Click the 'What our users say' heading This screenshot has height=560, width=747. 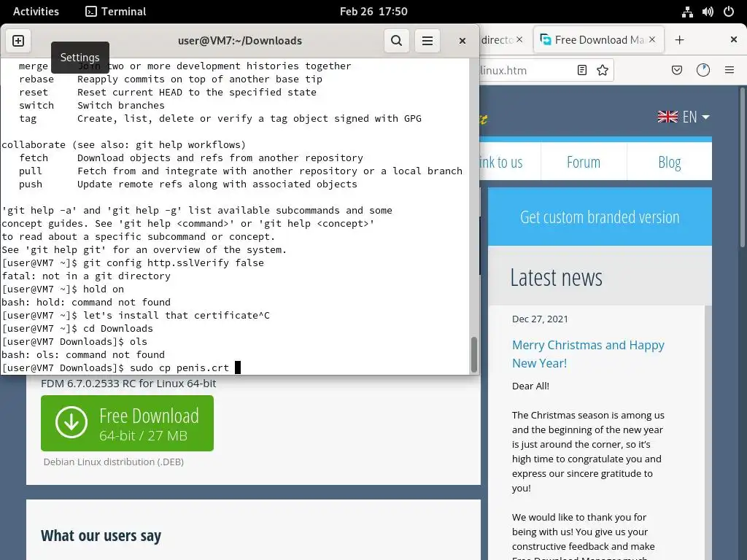[101, 536]
